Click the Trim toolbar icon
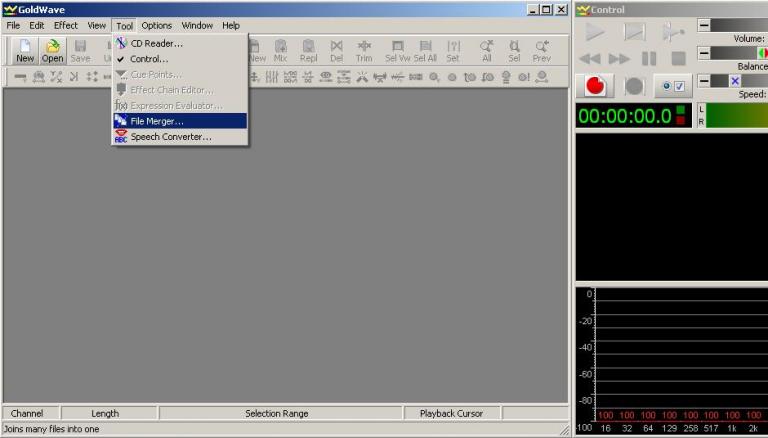768x438 pixels. tap(364, 51)
